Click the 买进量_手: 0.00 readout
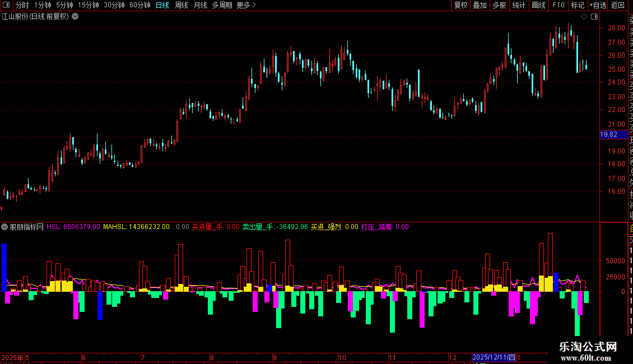The height and width of the screenshot is (364, 633). 216,227
